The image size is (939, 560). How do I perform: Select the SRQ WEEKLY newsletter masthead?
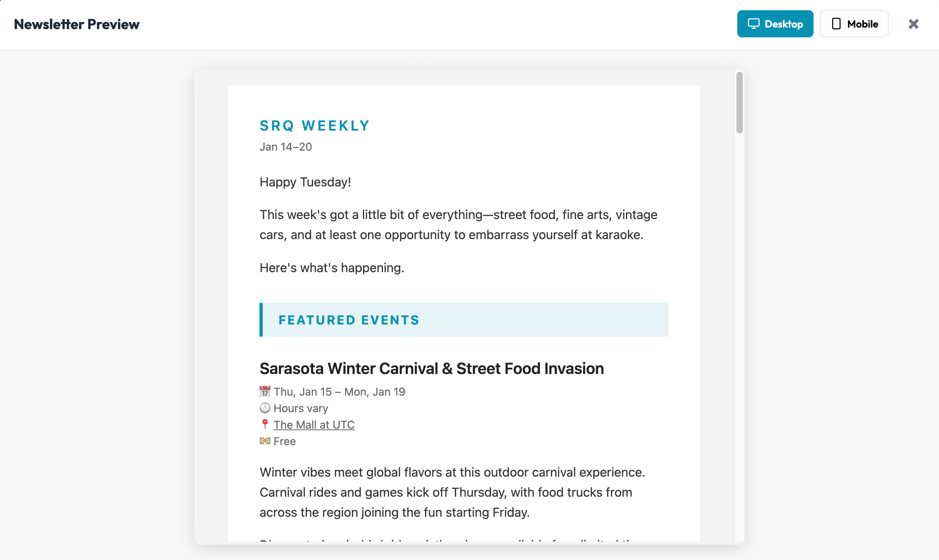point(314,125)
